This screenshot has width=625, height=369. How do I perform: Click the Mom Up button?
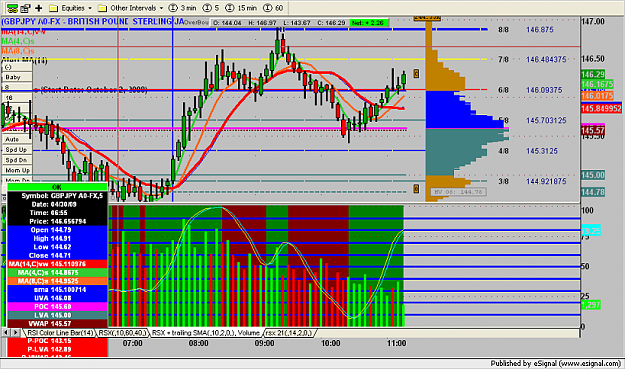point(17,170)
